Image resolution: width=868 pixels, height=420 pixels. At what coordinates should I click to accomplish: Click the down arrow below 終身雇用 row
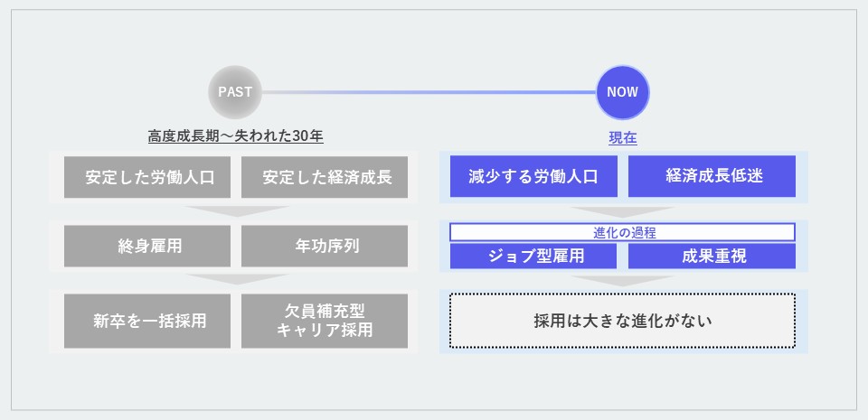click(236, 280)
